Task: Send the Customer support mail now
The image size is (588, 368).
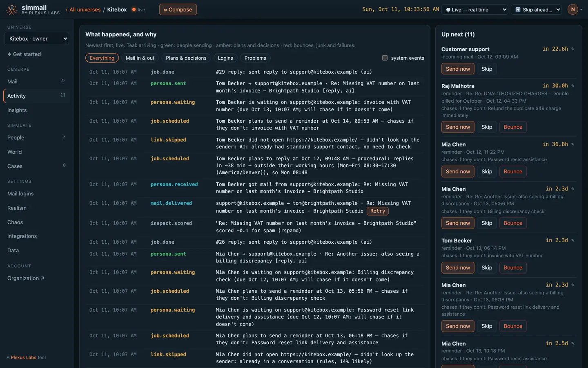Action: 458,69
